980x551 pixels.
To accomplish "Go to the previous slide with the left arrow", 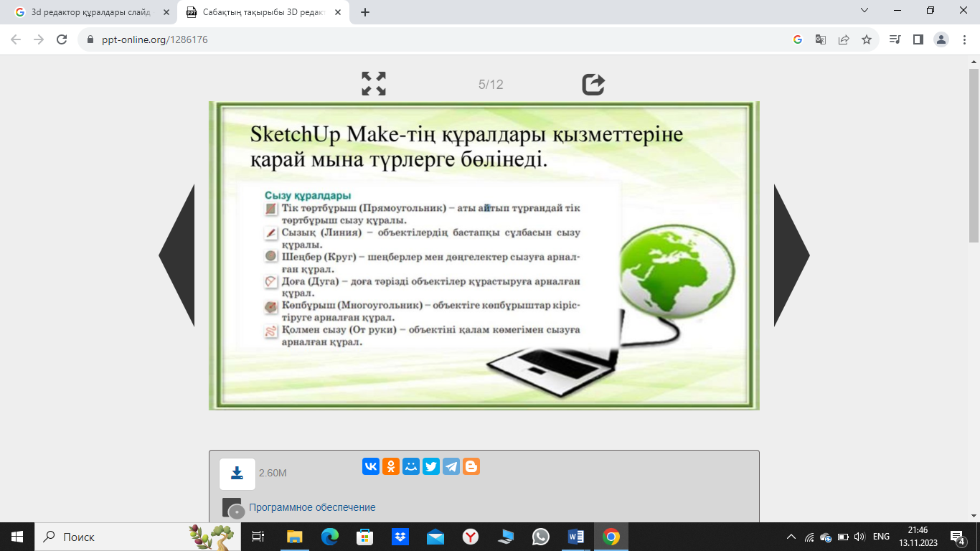I will [176, 255].
